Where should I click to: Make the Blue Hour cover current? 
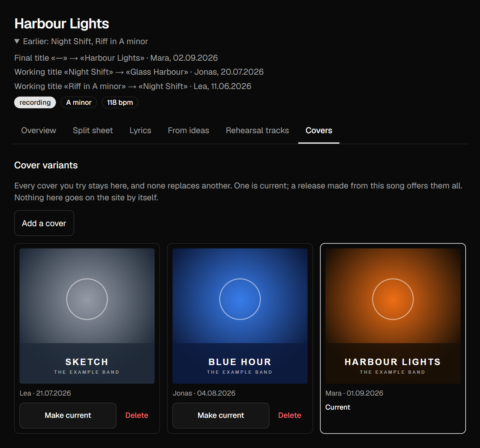click(x=221, y=415)
